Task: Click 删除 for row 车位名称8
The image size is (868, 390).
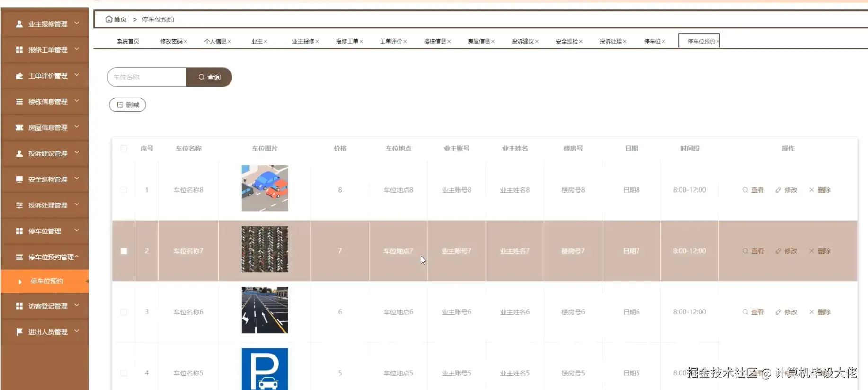Action: [820, 190]
